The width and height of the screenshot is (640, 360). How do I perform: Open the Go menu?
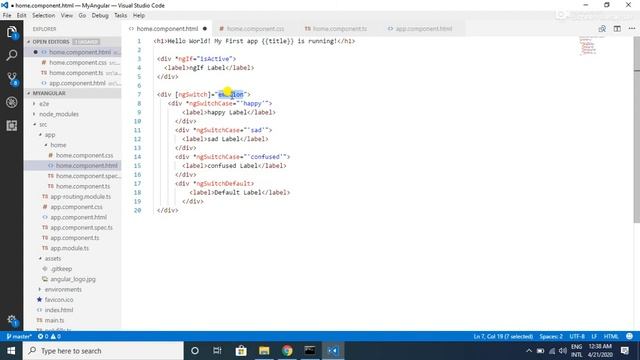click(x=82, y=15)
